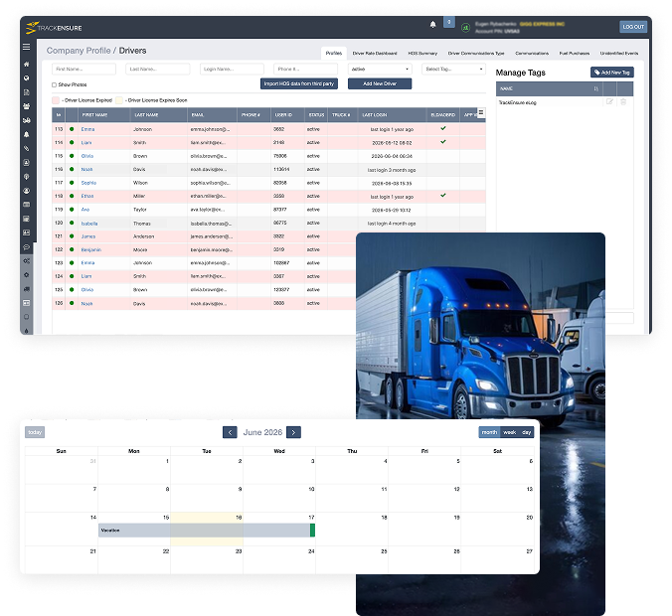
Task: Click the Add New Tag button
Action: pyautogui.click(x=612, y=73)
